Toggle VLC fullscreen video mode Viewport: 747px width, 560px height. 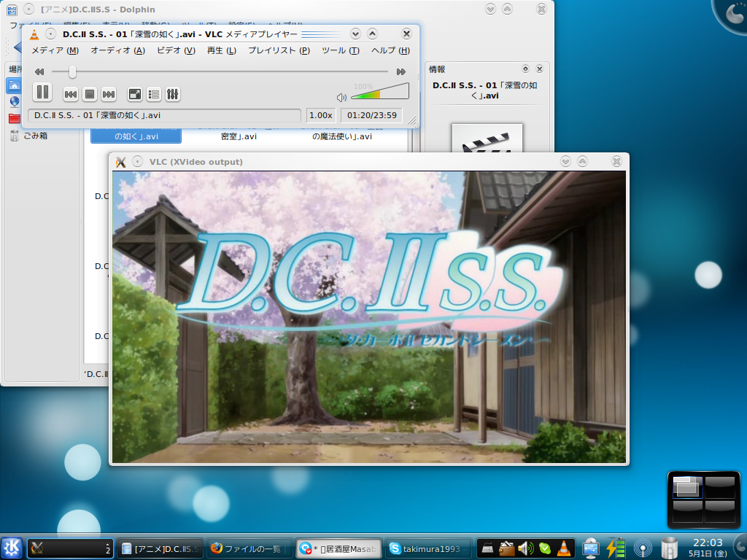(x=135, y=94)
